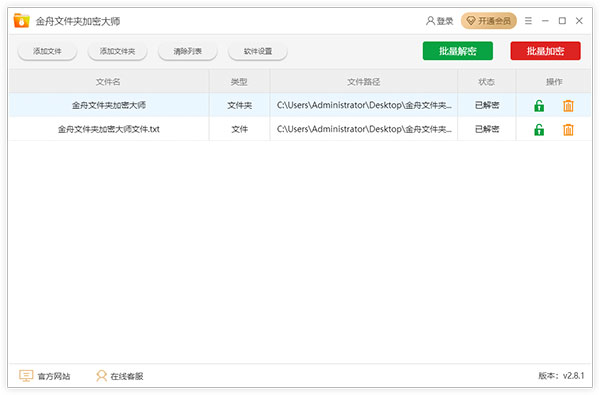
Task: Click the 登录 user login icon
Action: [x=430, y=21]
